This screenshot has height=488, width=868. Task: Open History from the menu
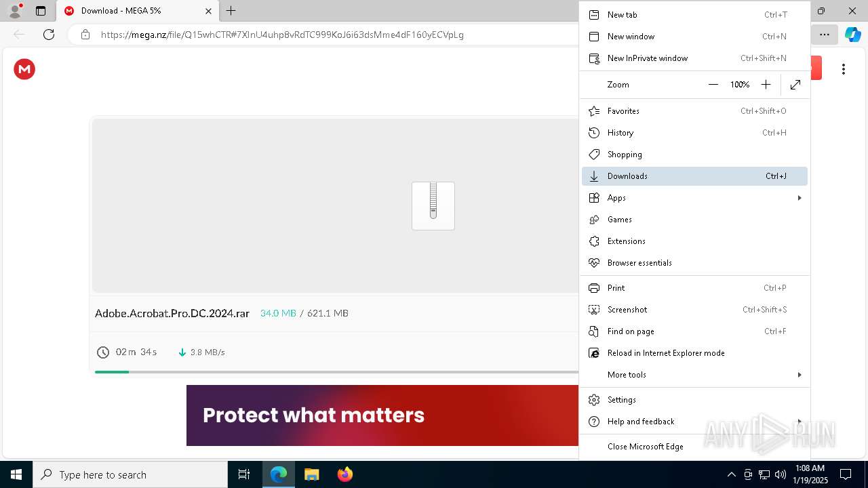click(x=694, y=133)
